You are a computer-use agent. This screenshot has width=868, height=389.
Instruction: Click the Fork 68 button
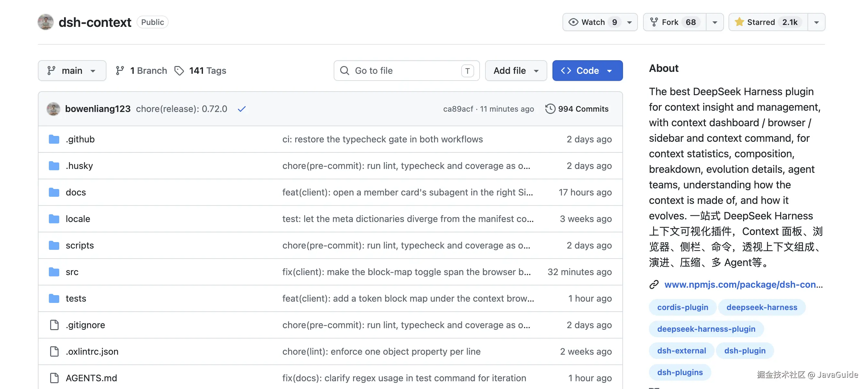674,22
